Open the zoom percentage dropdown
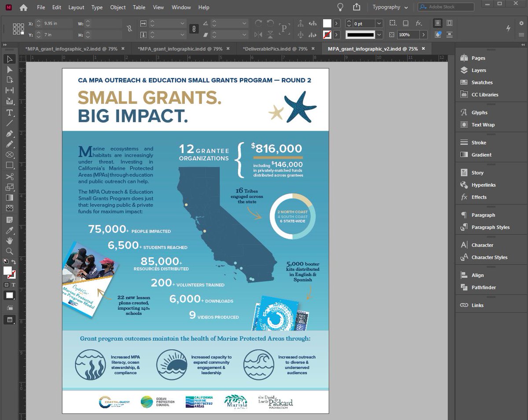528x420 pixels. click(423, 35)
